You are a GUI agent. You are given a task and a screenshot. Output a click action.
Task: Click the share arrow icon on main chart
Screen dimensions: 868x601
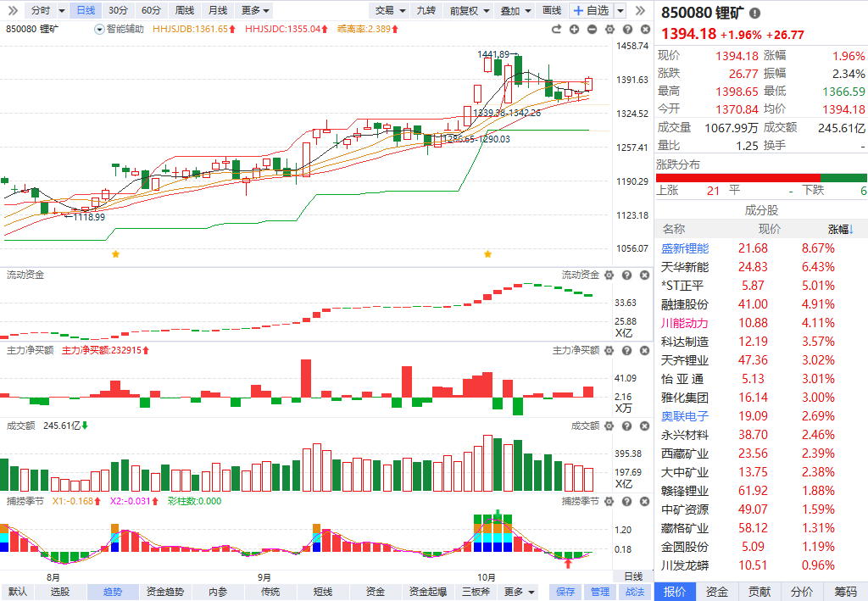557,29
